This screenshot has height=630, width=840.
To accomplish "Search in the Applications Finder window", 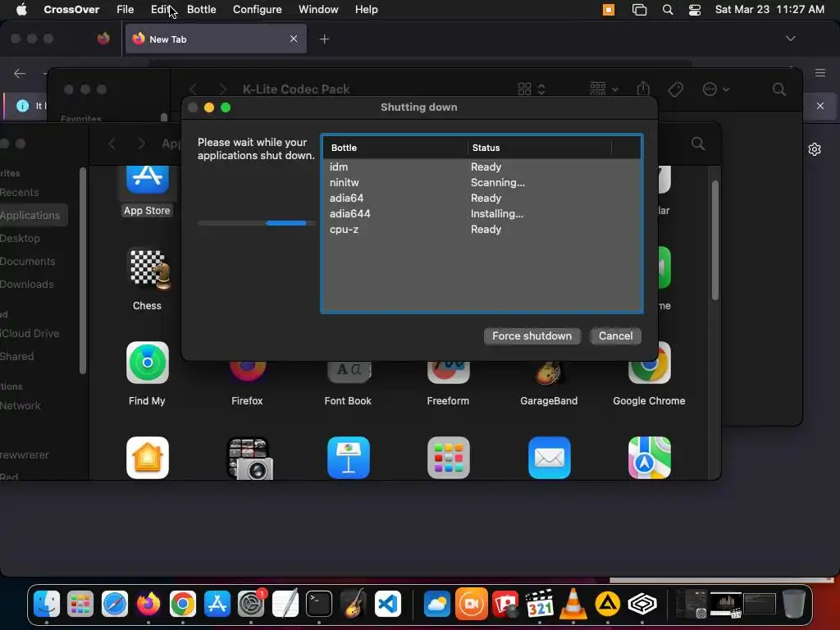I will [x=698, y=144].
